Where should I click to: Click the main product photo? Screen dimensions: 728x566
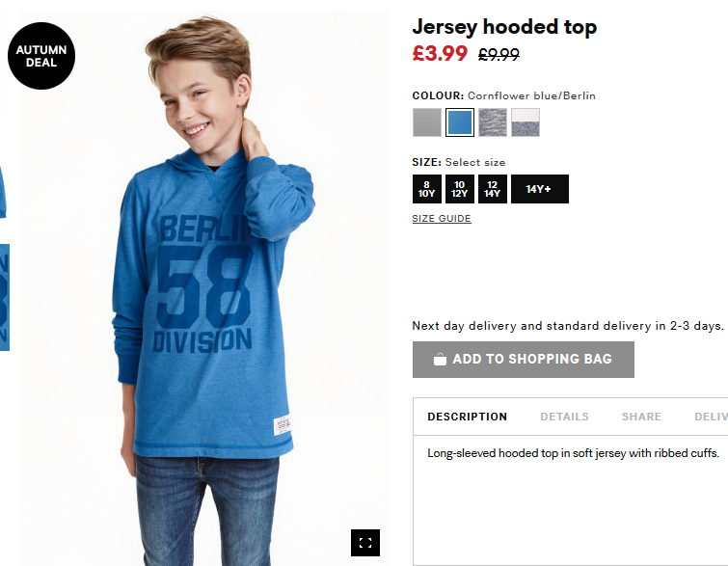[204, 288]
